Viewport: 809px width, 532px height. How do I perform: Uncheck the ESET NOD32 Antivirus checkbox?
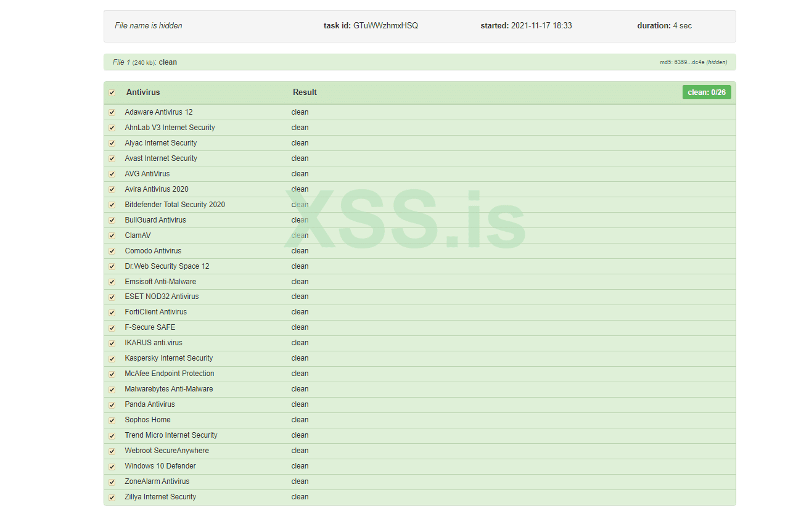[112, 297]
